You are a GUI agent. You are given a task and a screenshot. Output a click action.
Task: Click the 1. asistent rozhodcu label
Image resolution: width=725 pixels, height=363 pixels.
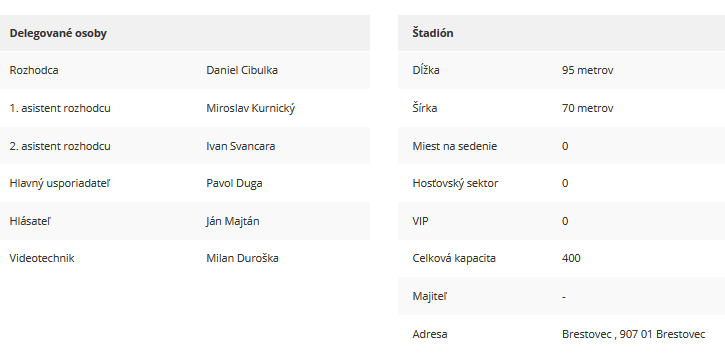[60, 108]
